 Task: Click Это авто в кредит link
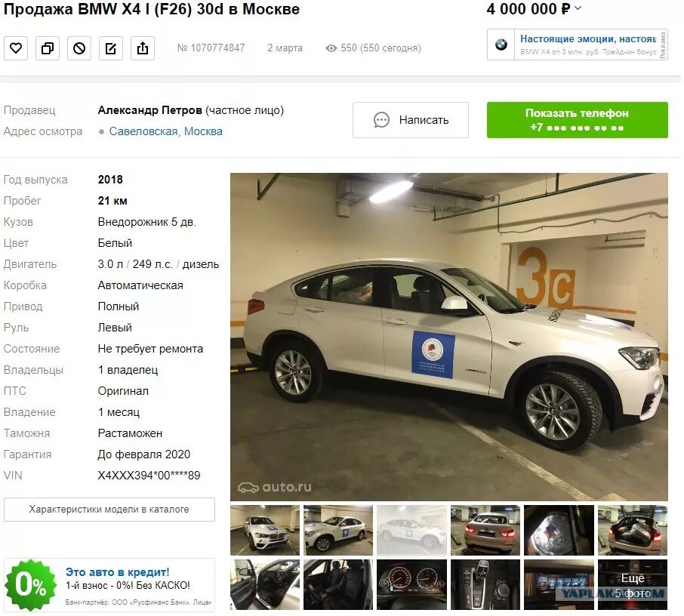click(x=117, y=572)
